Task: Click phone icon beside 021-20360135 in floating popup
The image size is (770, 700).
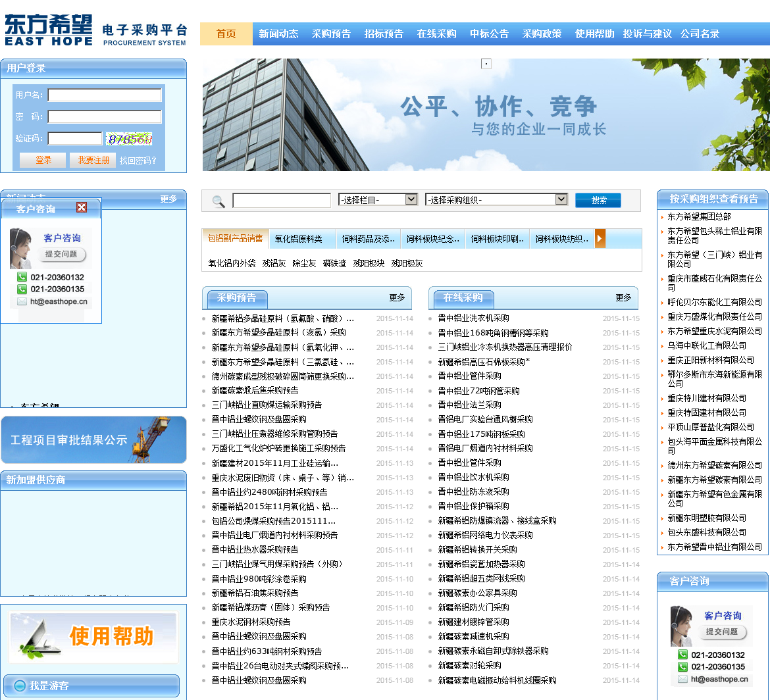Action: click(x=22, y=289)
